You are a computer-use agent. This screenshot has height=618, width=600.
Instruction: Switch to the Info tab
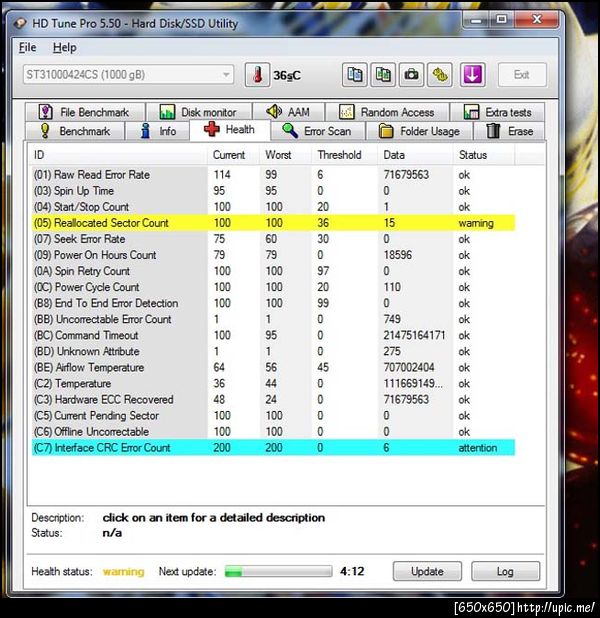pyautogui.click(x=158, y=131)
